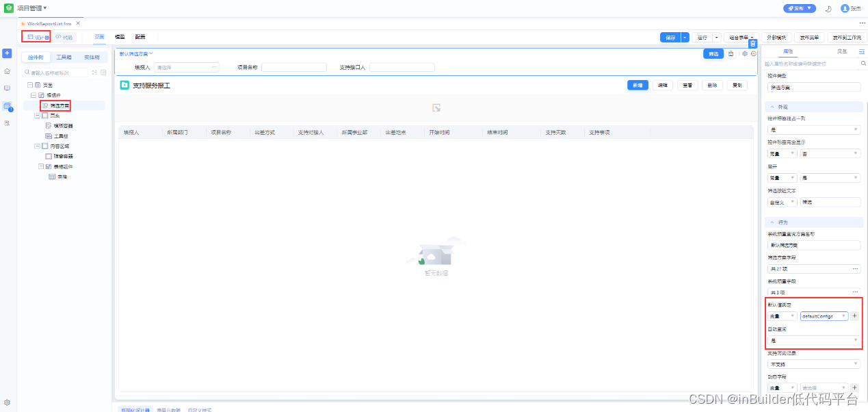Viewport: 868px width, 412px height.
Task: Open the user avatar 张杰 menu
Action: (x=851, y=8)
